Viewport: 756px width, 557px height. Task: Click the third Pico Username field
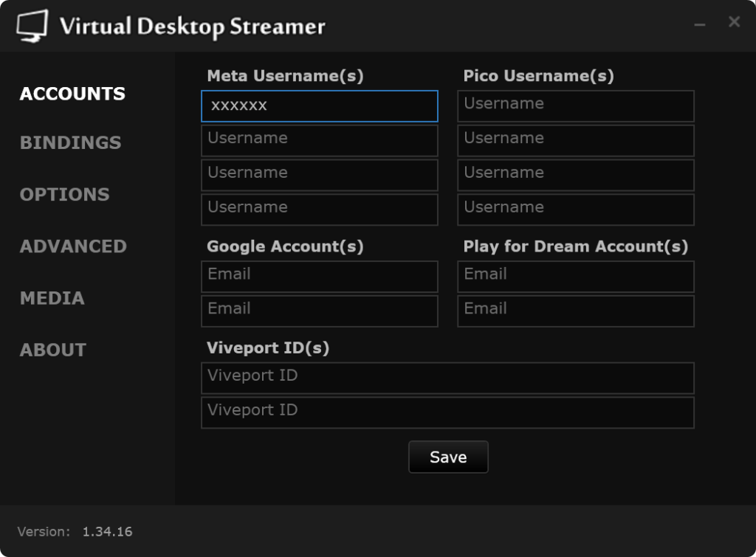[575, 175]
